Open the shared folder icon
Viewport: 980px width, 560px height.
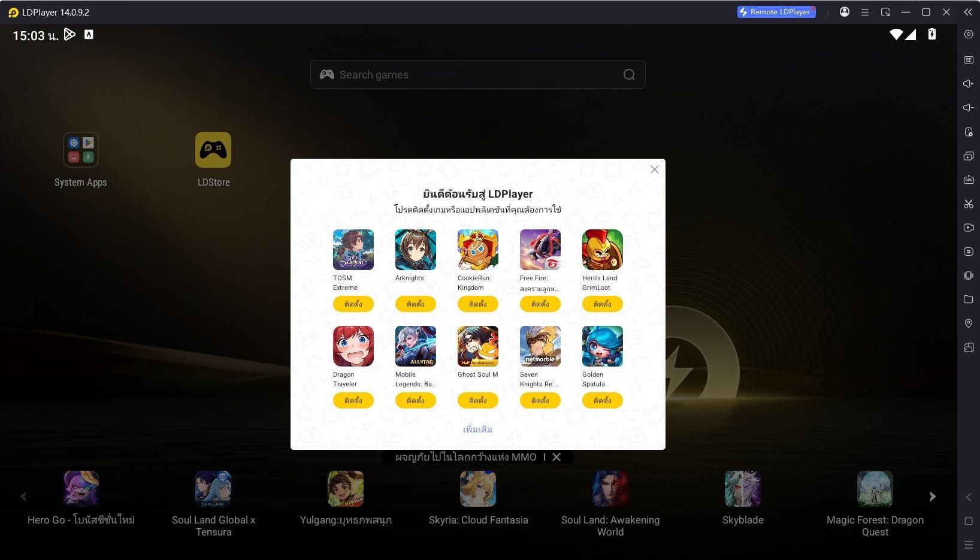pyautogui.click(x=968, y=299)
